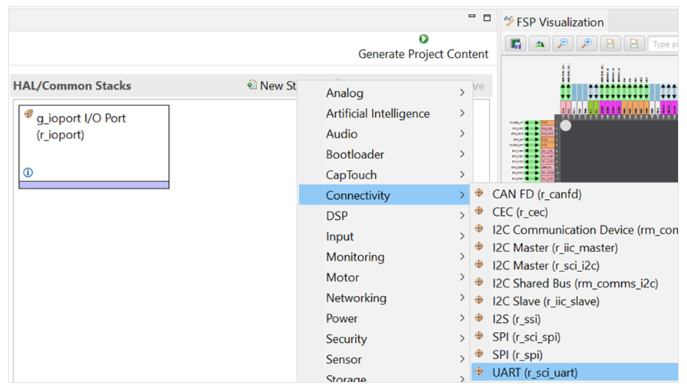Click the zoom out magnifier icon

[x=563, y=43]
